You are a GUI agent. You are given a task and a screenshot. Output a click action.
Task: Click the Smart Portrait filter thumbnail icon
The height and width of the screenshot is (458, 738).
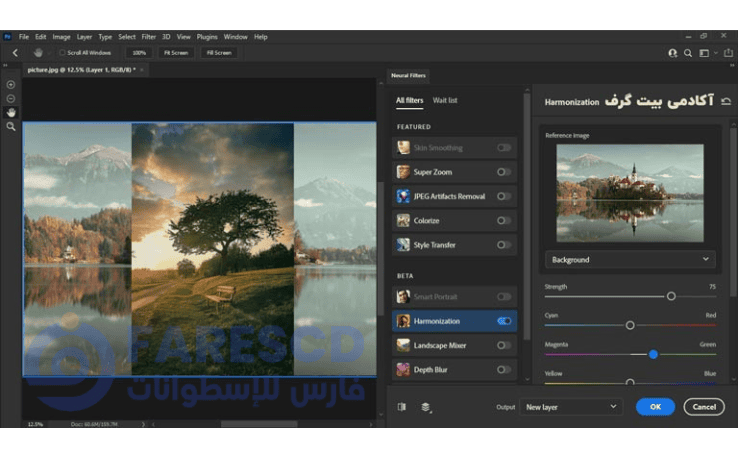pyautogui.click(x=403, y=297)
